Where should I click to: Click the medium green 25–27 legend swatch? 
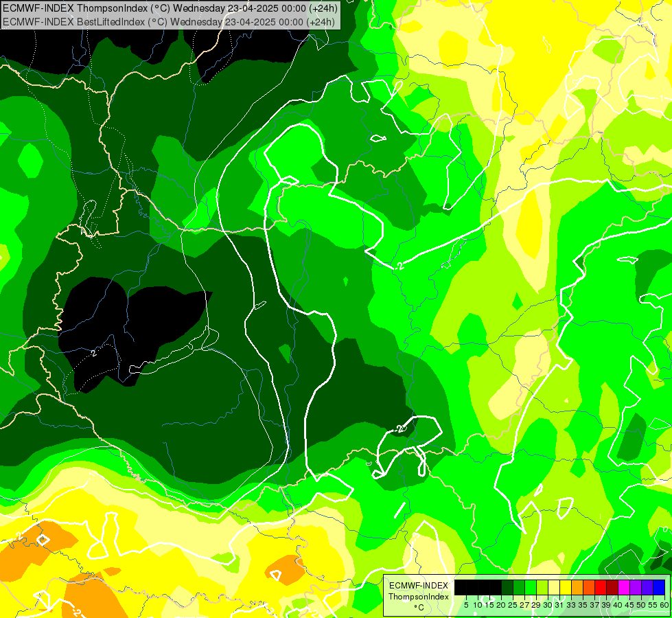[x=519, y=587]
